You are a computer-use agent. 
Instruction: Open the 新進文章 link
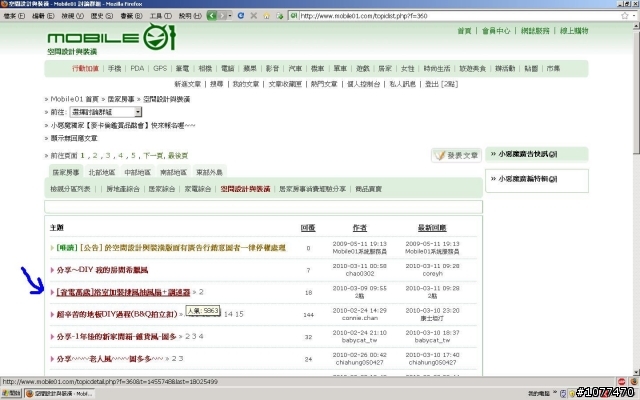pyautogui.click(x=187, y=84)
